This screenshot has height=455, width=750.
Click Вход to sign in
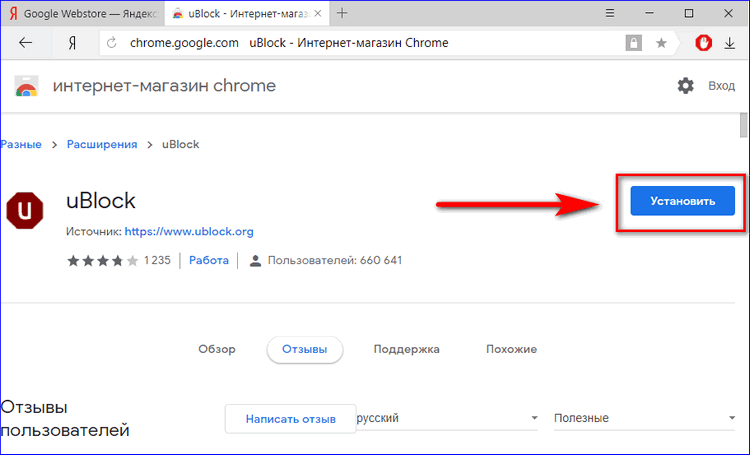pos(721,86)
